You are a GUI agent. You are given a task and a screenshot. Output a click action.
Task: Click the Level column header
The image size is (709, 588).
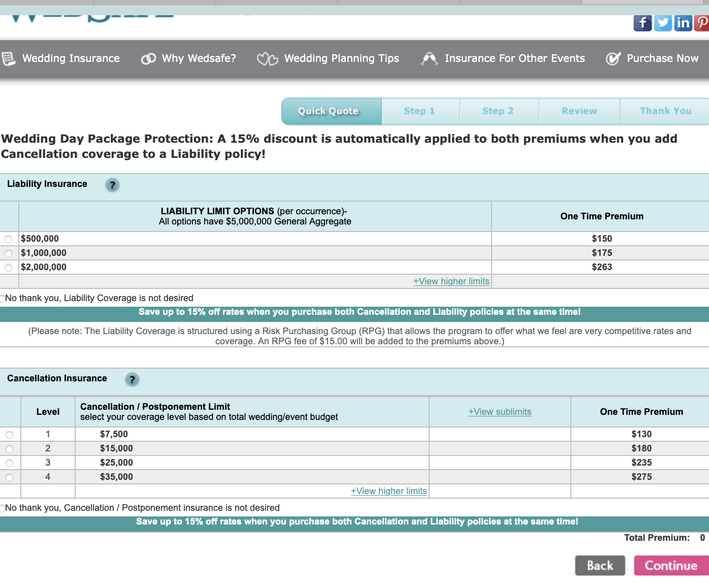point(48,412)
